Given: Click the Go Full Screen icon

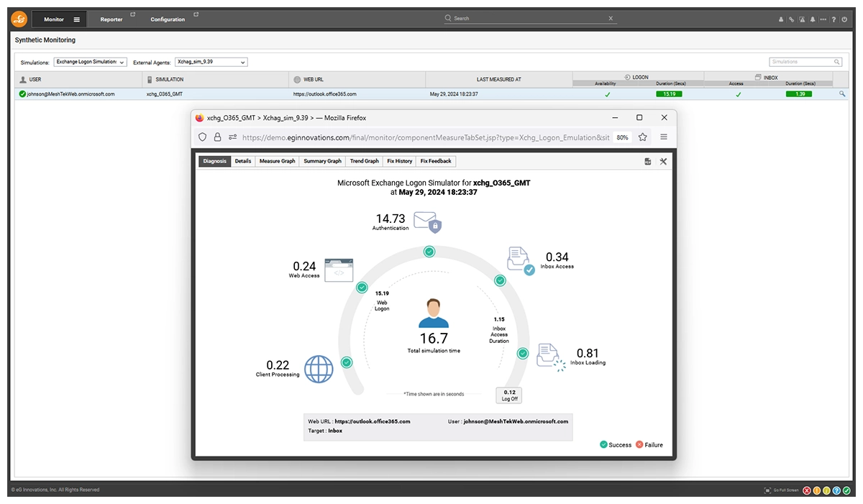Looking at the screenshot, I should 767,490.
